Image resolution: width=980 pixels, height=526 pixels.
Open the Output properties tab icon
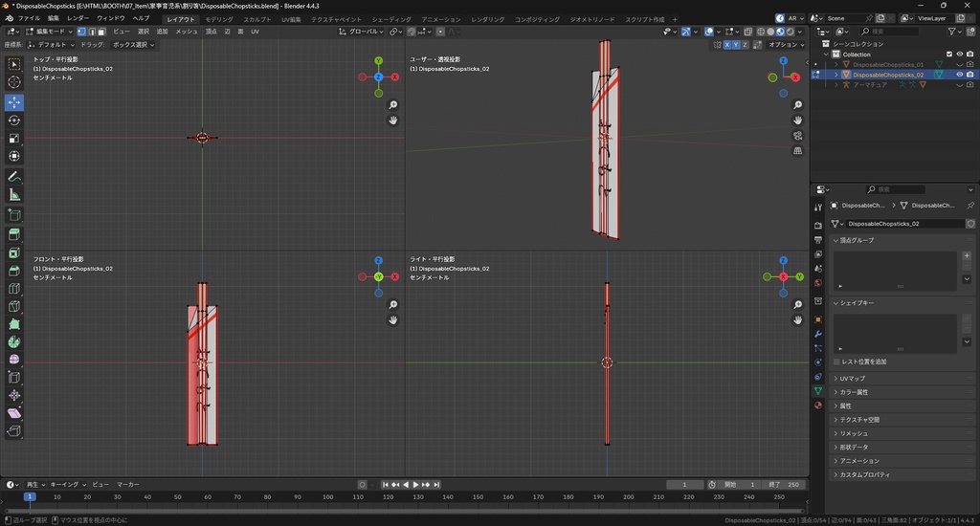pos(818,240)
